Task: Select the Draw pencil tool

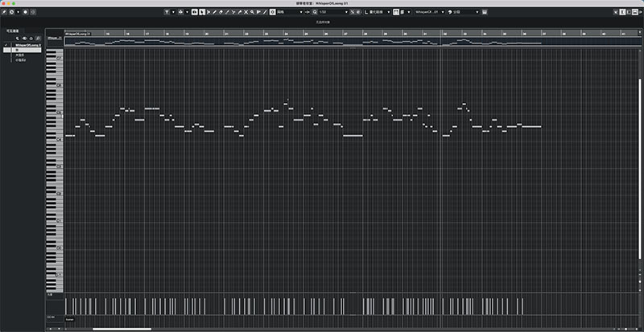Action: tap(215, 12)
